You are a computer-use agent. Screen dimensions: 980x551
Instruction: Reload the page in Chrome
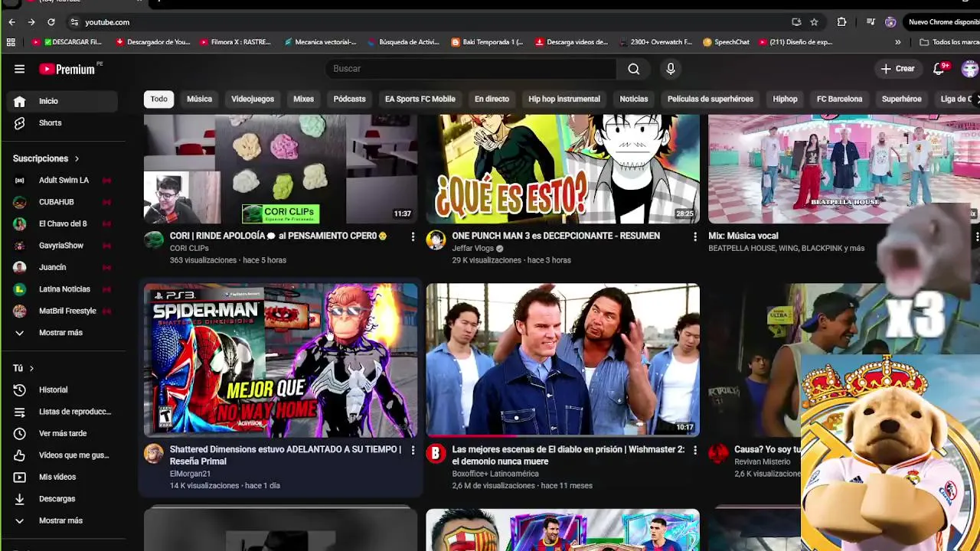point(51,22)
